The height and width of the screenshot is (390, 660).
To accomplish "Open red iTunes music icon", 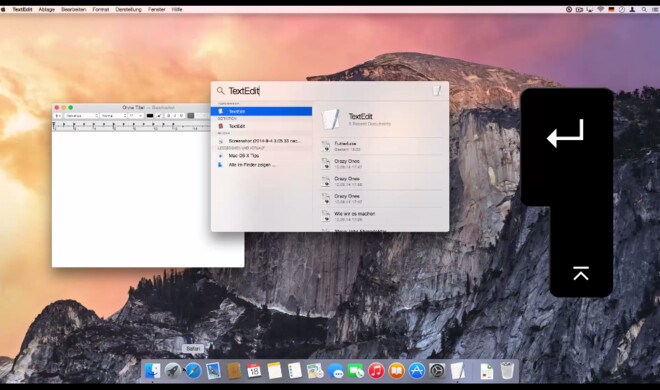I will (376, 371).
